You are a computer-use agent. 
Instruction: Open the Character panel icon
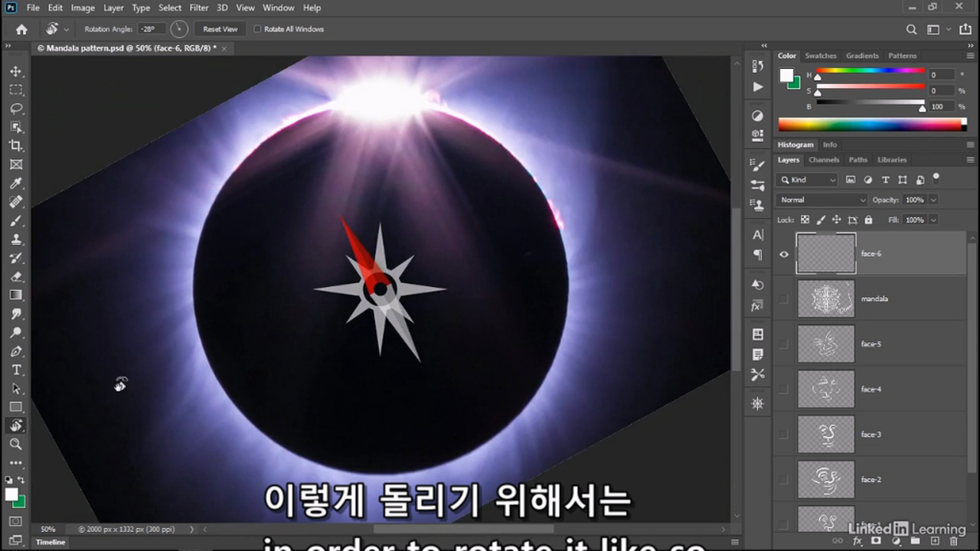[758, 235]
